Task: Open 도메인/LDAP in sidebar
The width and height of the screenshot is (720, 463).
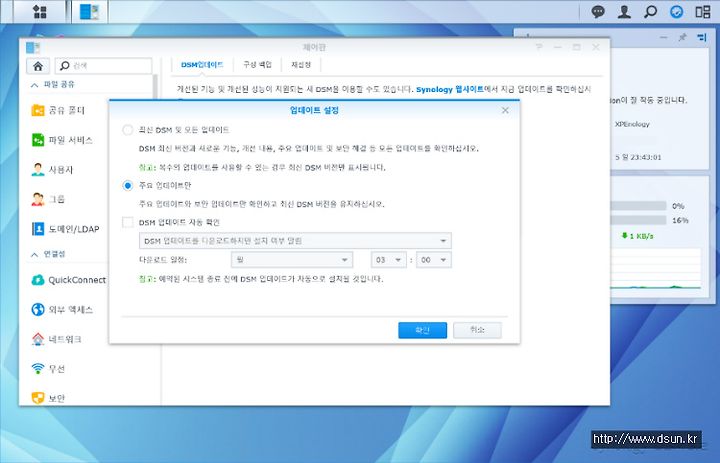Action: click(65, 229)
